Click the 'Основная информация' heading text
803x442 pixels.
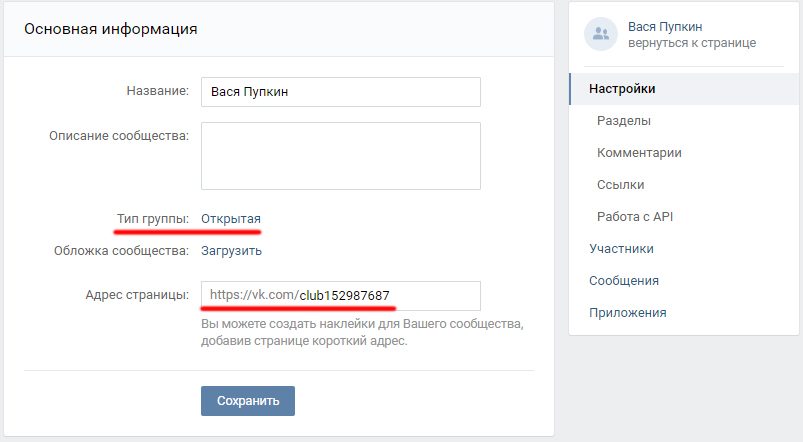[111, 29]
